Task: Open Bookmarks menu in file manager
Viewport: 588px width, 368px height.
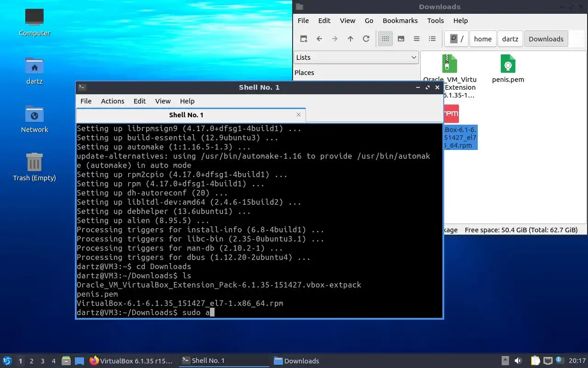Action: click(400, 21)
